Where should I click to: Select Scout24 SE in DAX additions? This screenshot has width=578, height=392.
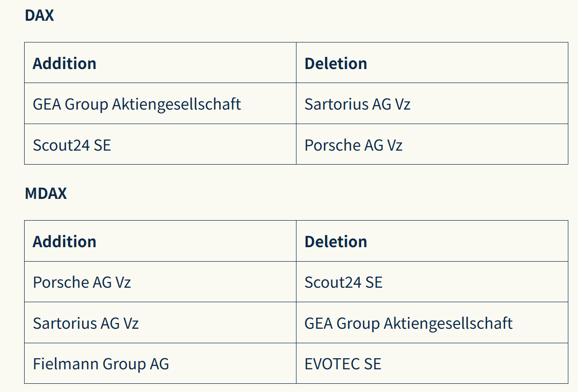pos(72,145)
